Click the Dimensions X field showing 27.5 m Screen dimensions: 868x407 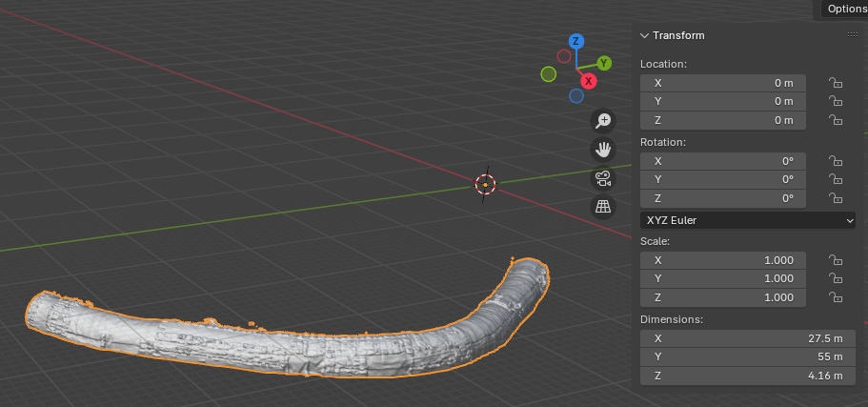747,338
